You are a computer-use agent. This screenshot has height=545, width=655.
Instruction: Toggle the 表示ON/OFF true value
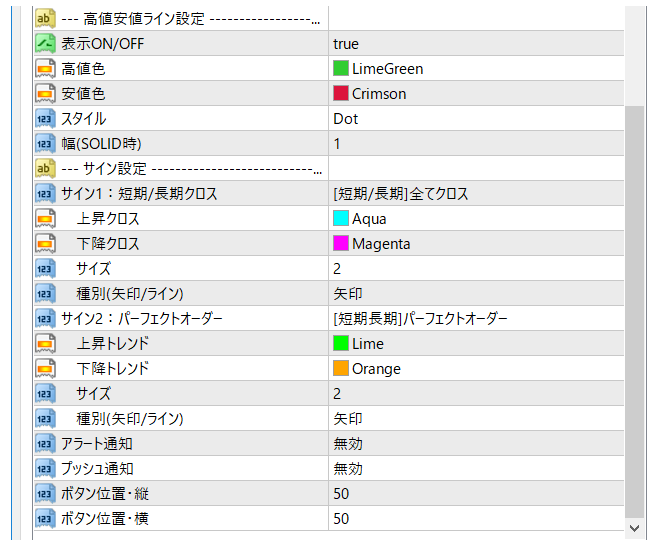pyautogui.click(x=346, y=44)
